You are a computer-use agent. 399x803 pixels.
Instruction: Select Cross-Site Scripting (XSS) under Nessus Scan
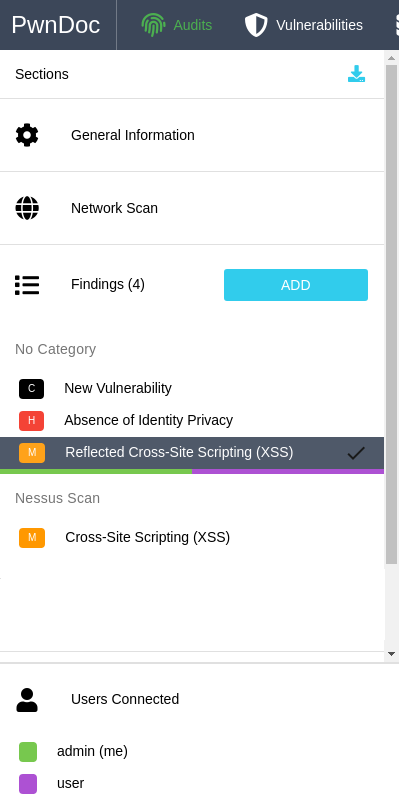click(x=192, y=537)
